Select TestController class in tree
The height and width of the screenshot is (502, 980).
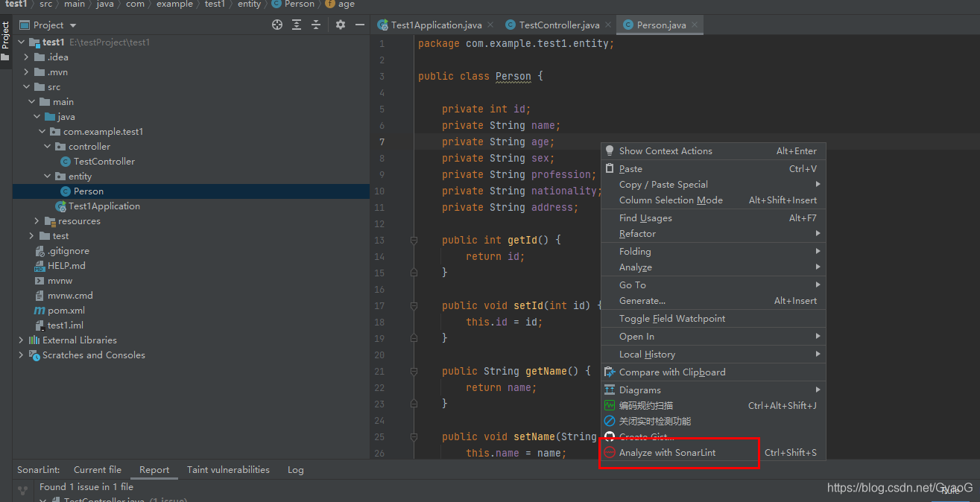tap(104, 162)
